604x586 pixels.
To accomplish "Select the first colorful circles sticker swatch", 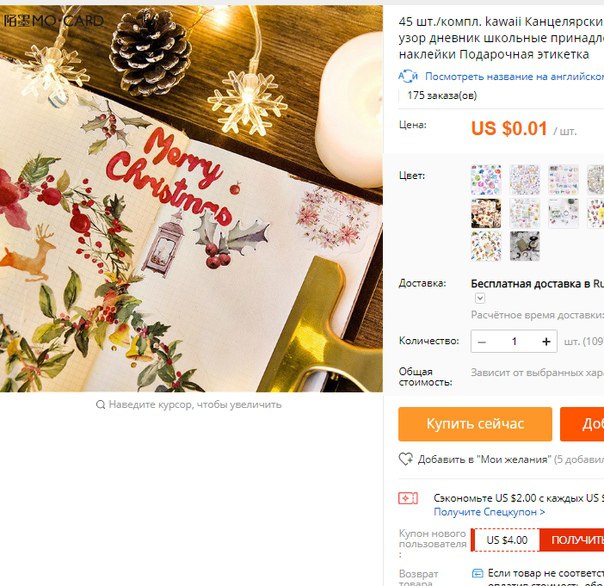I will [x=486, y=180].
